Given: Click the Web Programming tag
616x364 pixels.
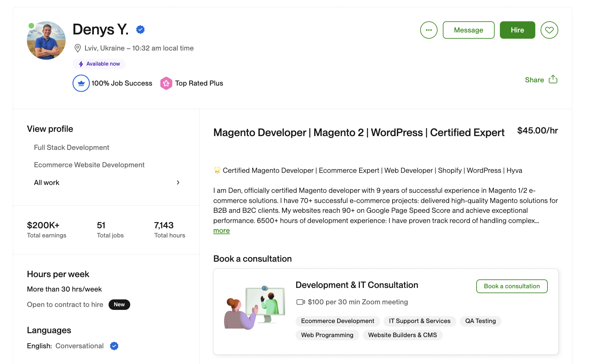Looking at the screenshot, I should pos(327,335).
